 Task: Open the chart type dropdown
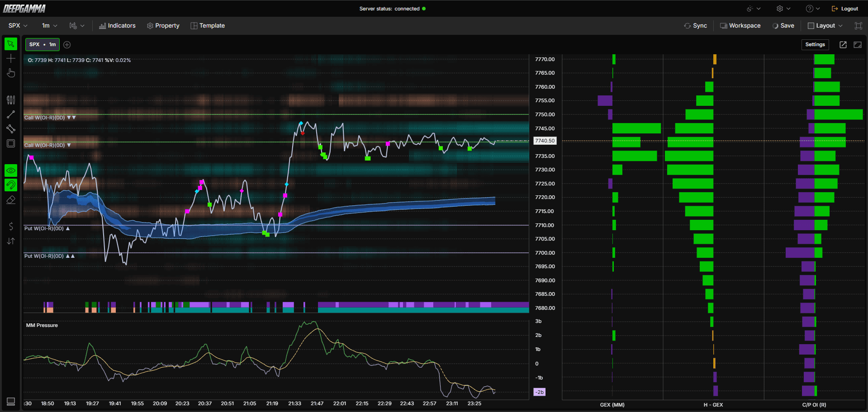click(77, 26)
